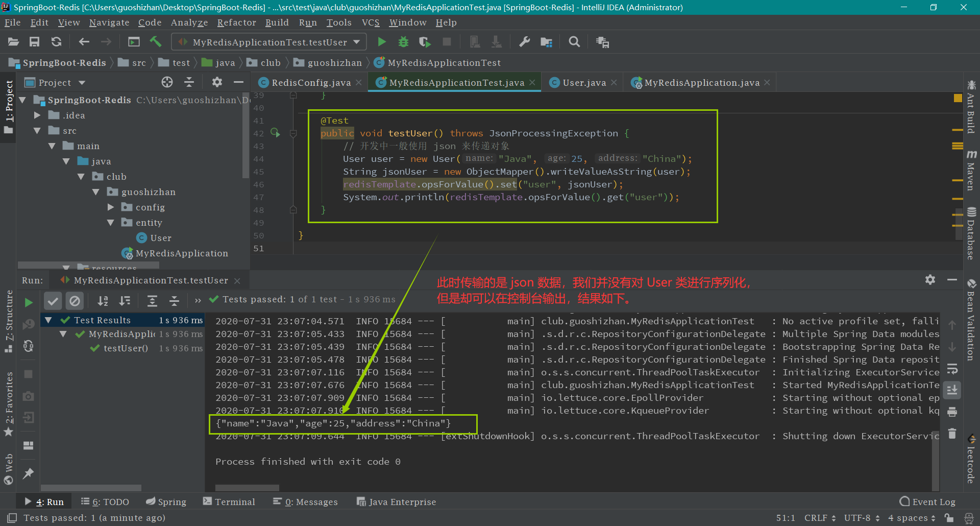Toggle soft-wrap in console output
This screenshot has width=980, height=526.
coord(952,369)
